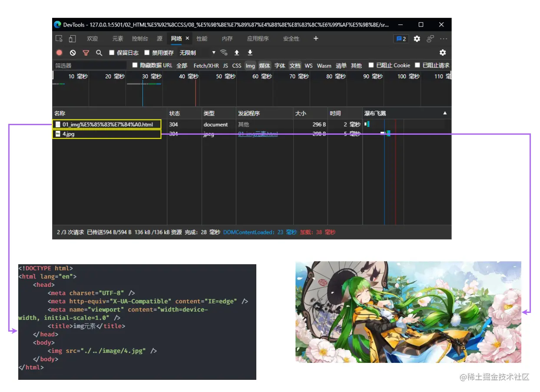Viewport: 540px width, 392px height.
Task: Open network settings gear in the toolbar row
Action: (443, 53)
